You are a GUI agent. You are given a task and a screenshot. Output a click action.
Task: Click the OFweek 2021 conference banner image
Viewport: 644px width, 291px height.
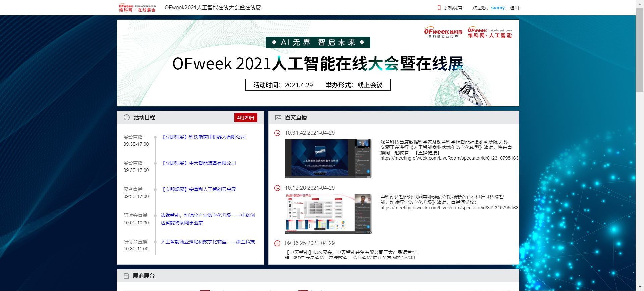(x=318, y=63)
